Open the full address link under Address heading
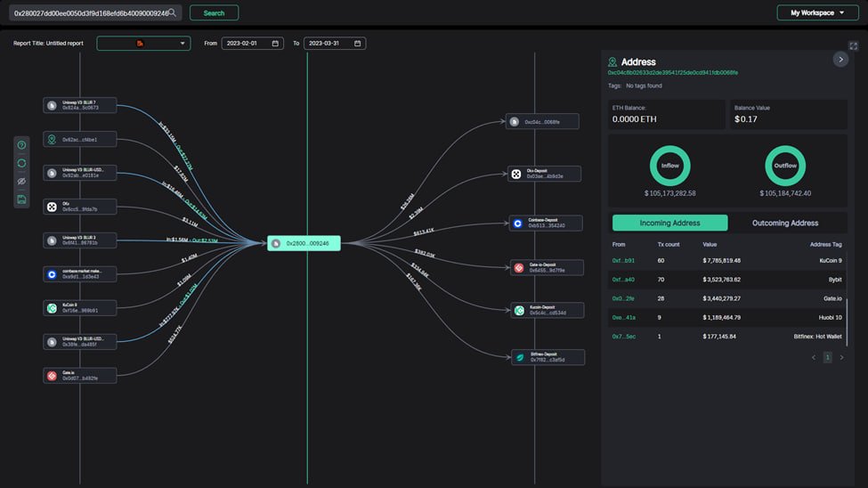The height and width of the screenshot is (488, 868). [x=673, y=72]
